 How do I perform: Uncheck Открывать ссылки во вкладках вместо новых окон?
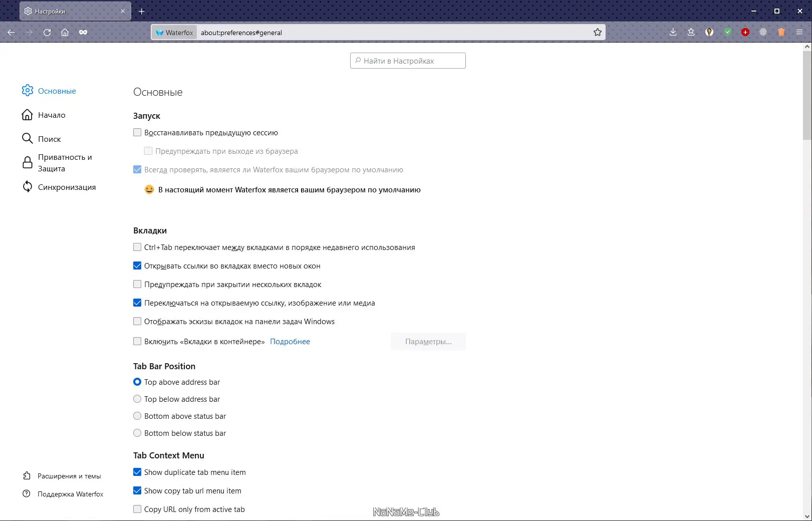[x=137, y=266]
